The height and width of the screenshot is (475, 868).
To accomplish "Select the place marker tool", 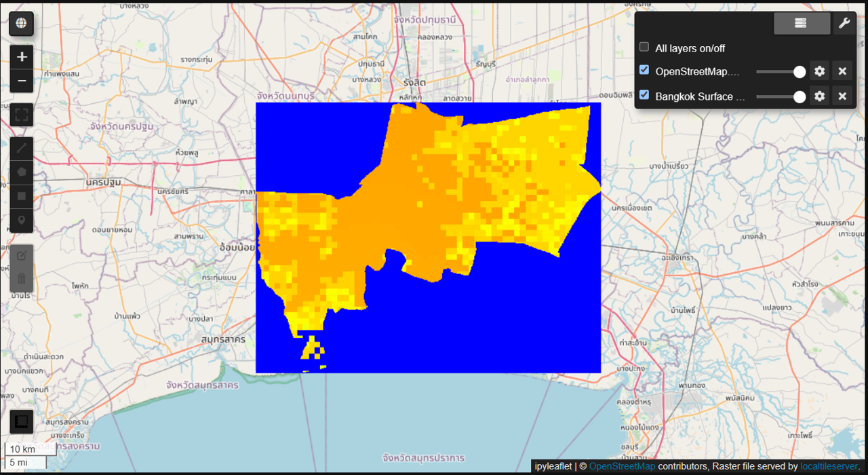I will click(22, 221).
